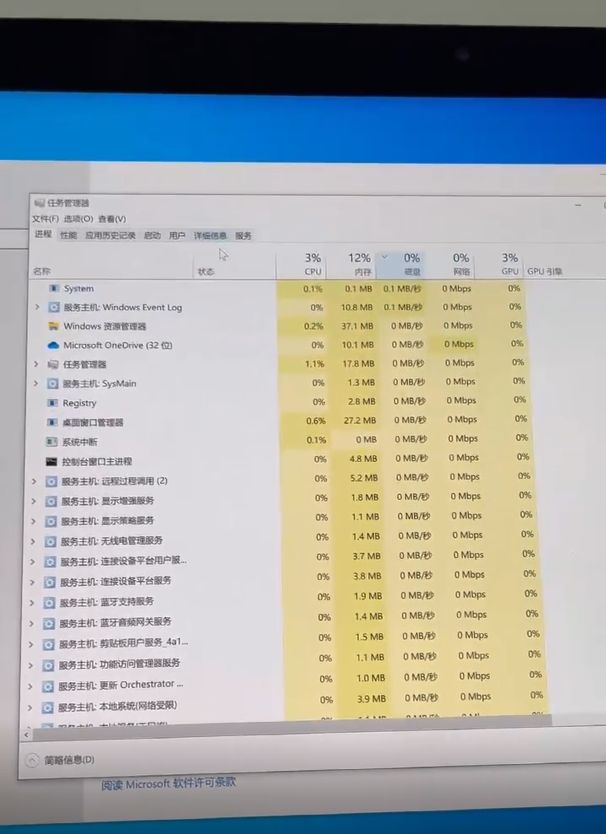The image size is (606, 834).
Task: Sort by the 网络 column header
Action: 451,264
